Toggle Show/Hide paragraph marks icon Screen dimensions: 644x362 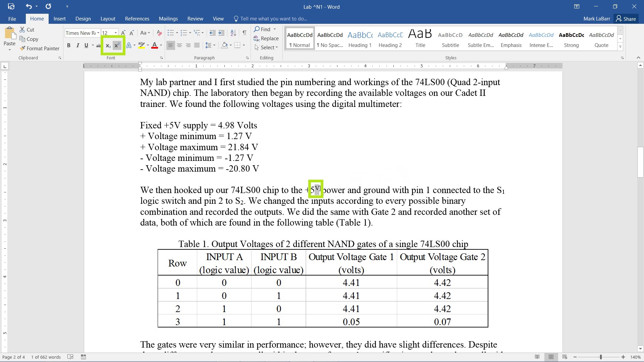tap(245, 32)
